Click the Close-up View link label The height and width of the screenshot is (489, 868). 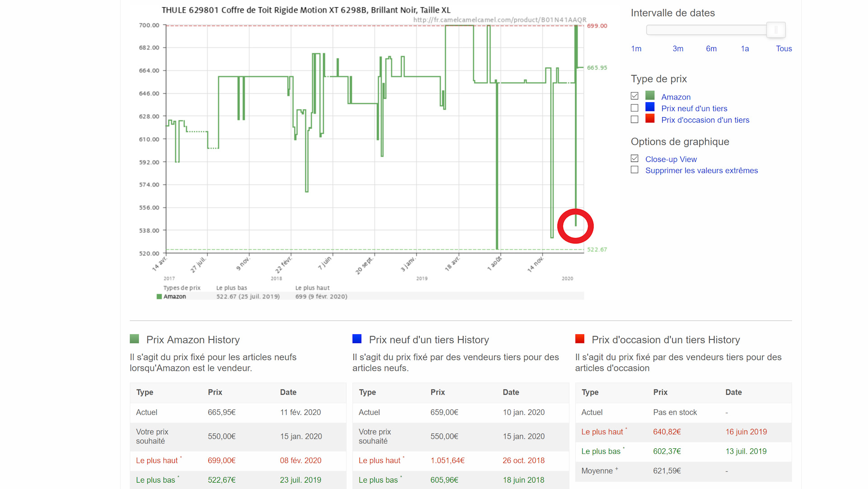click(x=670, y=159)
